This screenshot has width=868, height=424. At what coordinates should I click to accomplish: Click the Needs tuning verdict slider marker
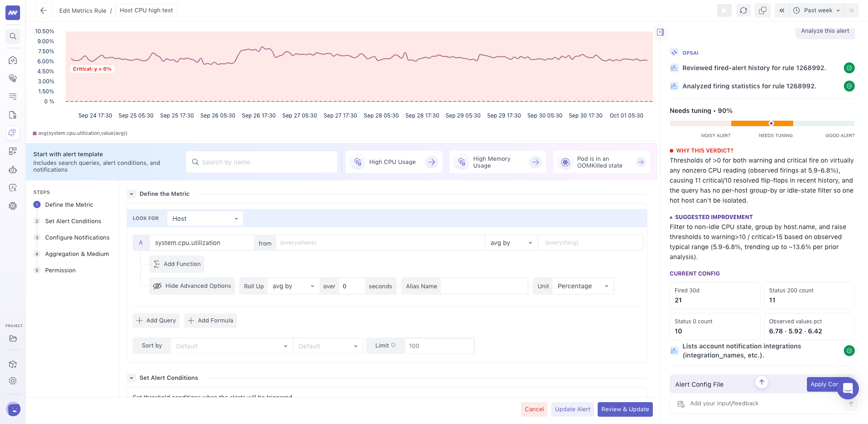click(771, 123)
